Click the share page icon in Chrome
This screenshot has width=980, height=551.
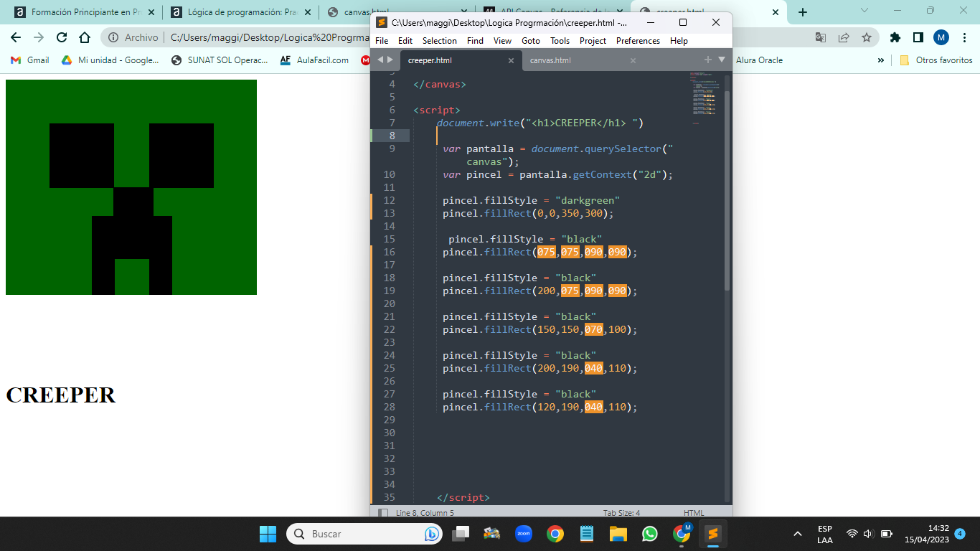coord(844,37)
